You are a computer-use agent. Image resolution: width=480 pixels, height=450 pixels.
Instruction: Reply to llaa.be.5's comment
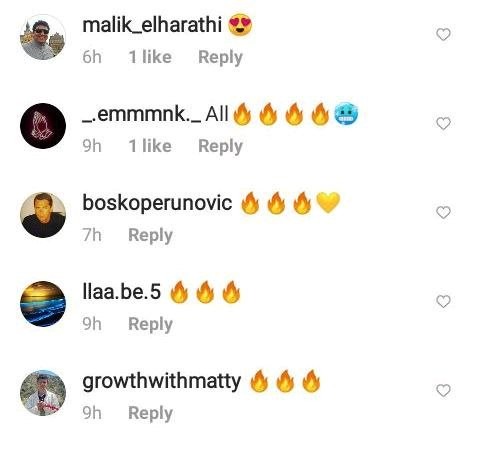point(150,324)
